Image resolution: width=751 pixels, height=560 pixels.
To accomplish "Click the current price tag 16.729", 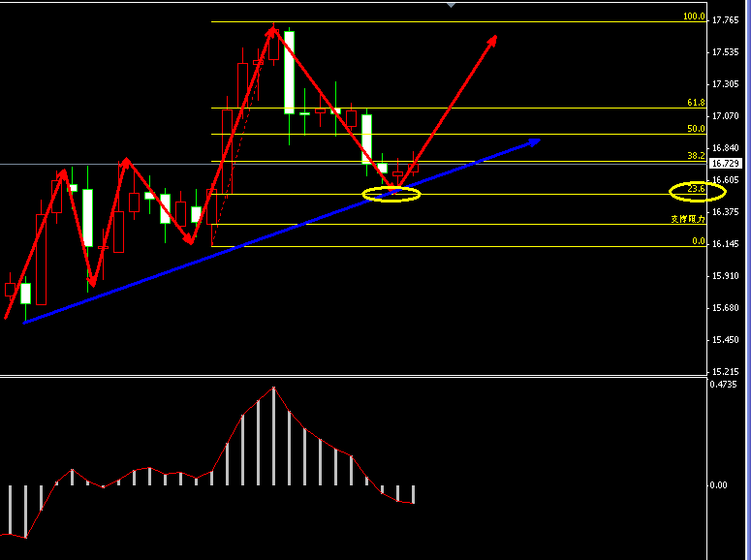I will (x=725, y=164).
